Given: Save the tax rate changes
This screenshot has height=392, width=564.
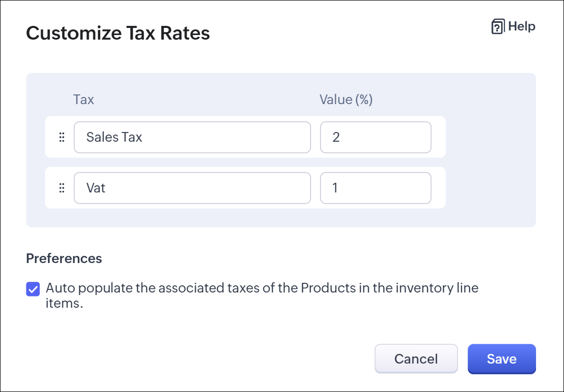Looking at the screenshot, I should point(502,359).
